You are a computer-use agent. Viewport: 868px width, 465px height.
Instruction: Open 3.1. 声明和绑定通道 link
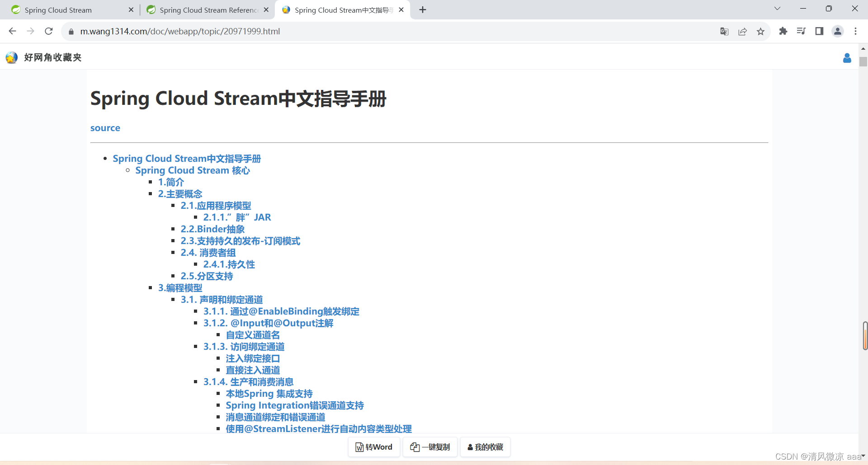click(x=222, y=300)
